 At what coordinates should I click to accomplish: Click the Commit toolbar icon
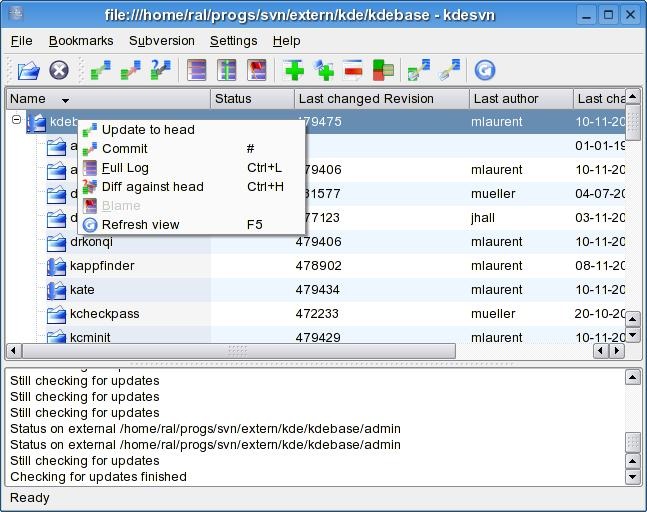tap(130, 70)
